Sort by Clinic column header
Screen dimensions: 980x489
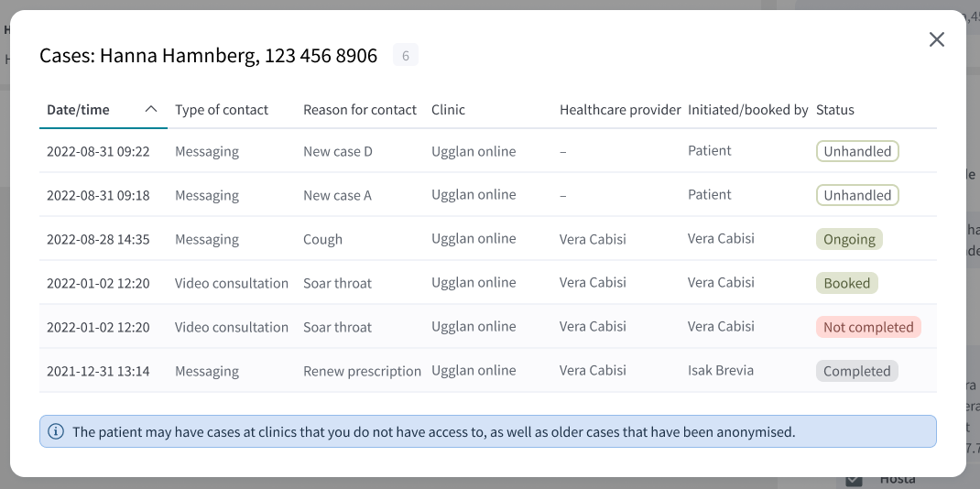(x=448, y=110)
